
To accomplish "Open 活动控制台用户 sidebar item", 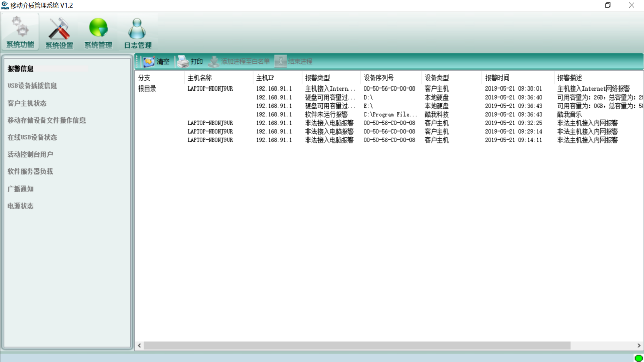I will click(30, 154).
